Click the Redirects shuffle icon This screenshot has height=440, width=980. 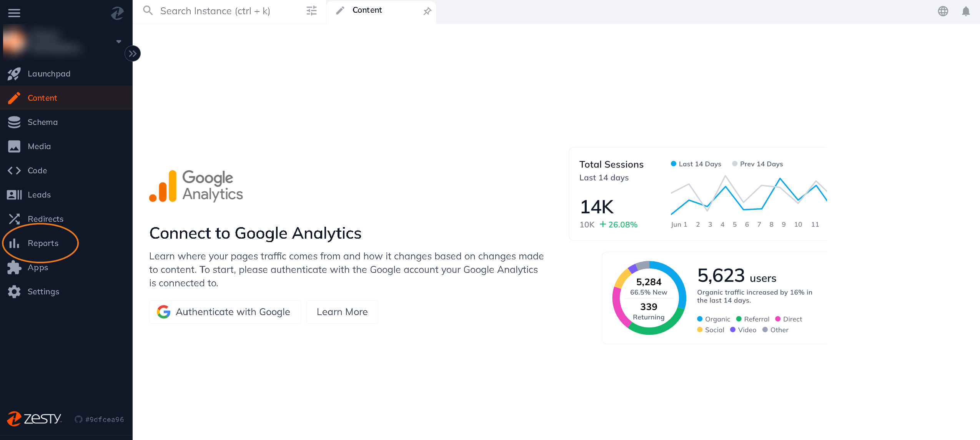point(14,219)
